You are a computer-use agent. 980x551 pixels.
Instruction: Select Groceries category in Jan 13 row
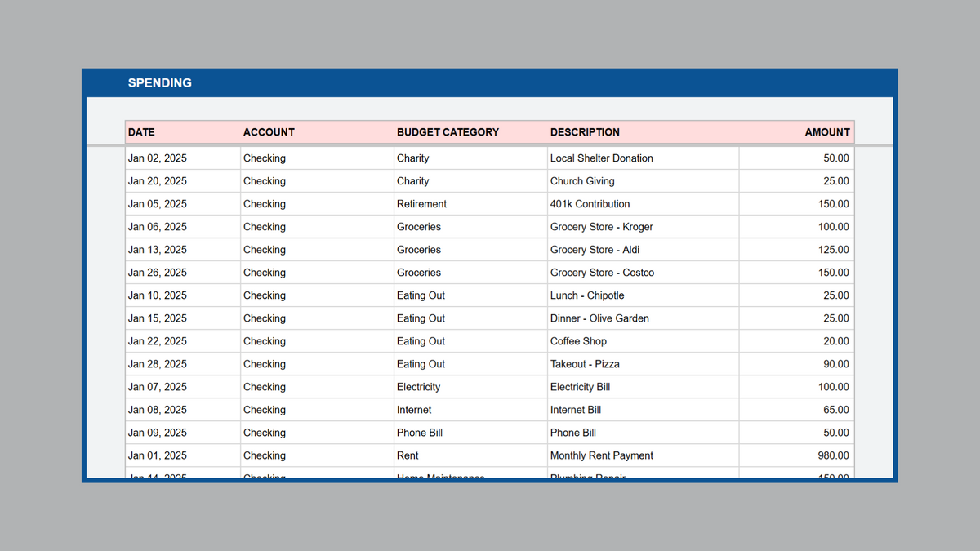pos(470,250)
